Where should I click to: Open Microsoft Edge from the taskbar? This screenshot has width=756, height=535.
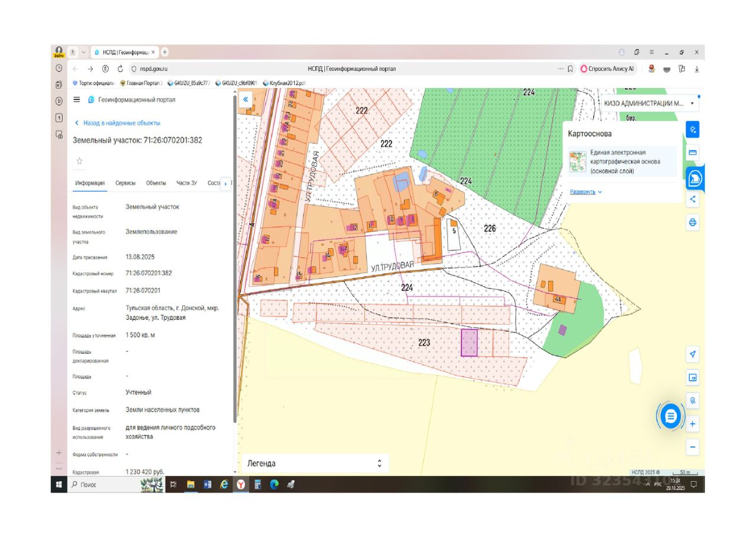(x=274, y=485)
